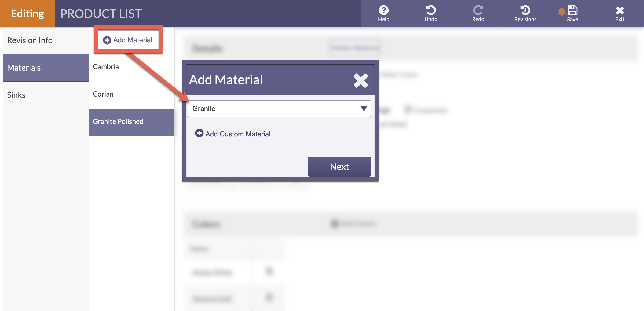Viewport: 644px width, 311px height.
Task: Open the Revision Info section
Action: pyautogui.click(x=30, y=40)
